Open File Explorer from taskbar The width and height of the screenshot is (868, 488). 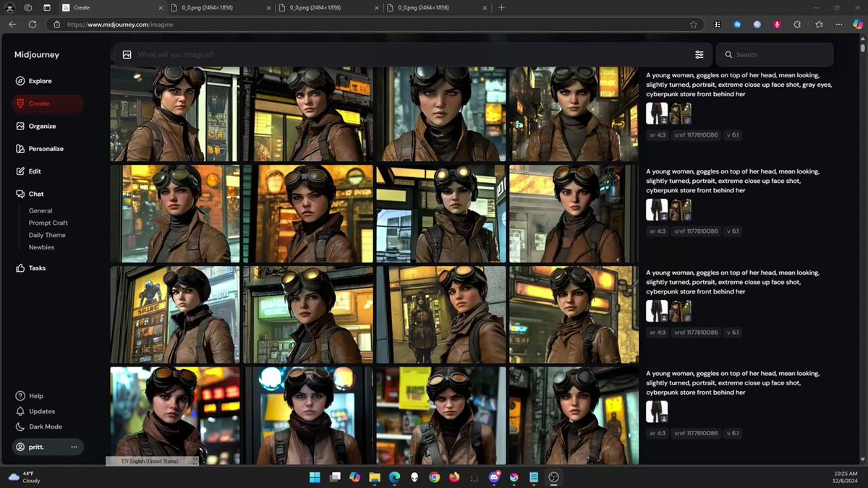375,477
